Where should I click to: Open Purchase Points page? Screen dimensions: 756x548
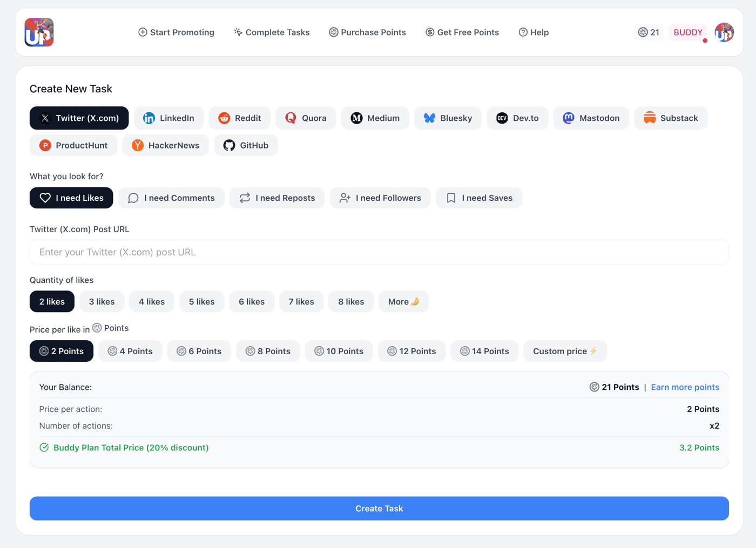[x=367, y=32]
